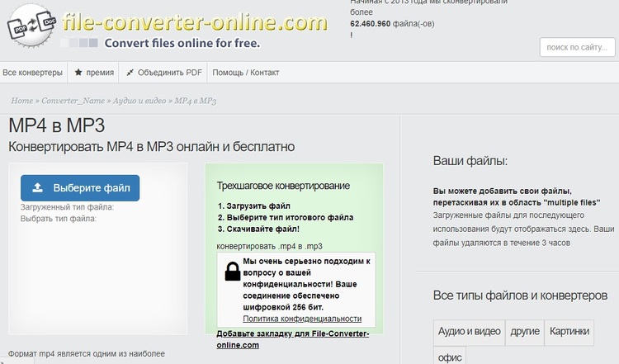This screenshot has width=619, height=364.
Task: Click the file-converter-online.com site title
Action: point(195,22)
